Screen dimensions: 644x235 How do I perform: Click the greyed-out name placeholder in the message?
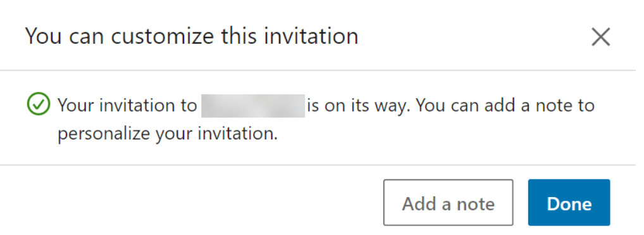[x=253, y=106]
